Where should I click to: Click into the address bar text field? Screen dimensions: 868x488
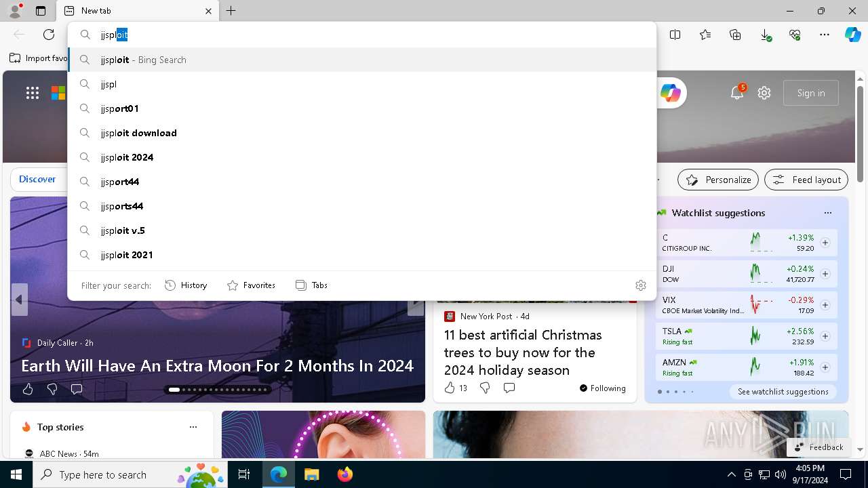[362, 35]
